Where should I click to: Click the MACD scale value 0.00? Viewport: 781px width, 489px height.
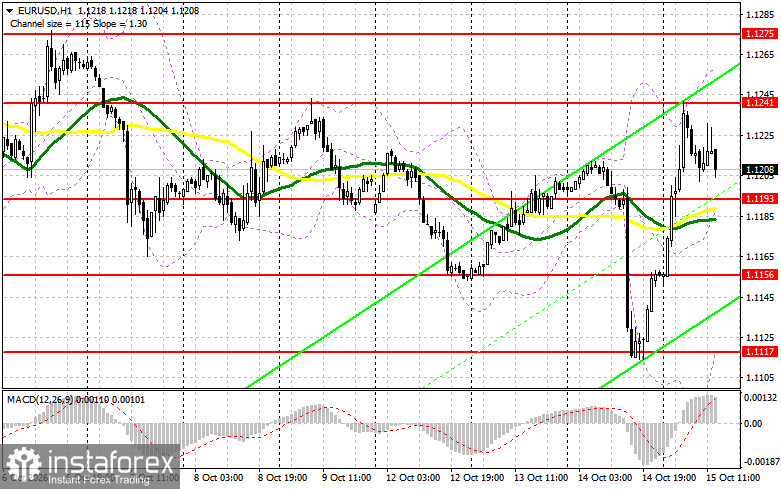coord(753,424)
